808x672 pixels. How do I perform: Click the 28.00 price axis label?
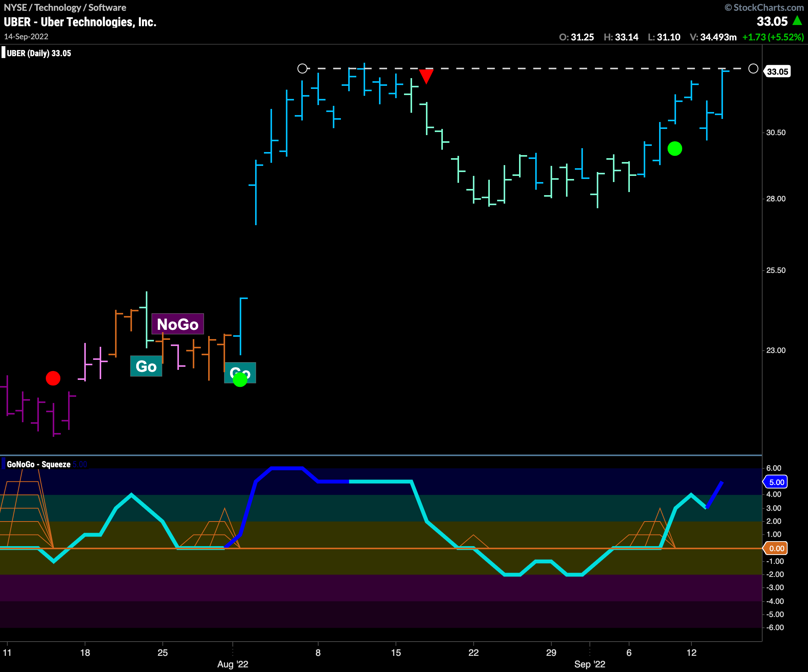776,199
